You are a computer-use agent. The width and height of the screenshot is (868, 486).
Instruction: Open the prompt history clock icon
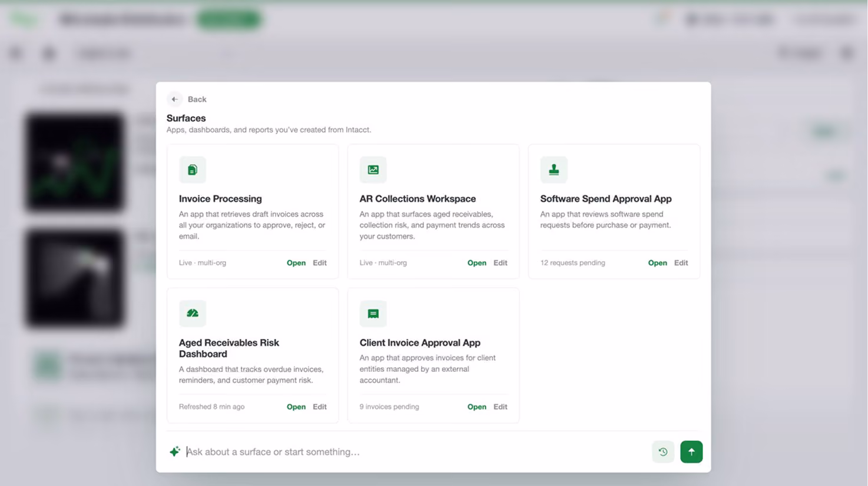[x=663, y=452]
